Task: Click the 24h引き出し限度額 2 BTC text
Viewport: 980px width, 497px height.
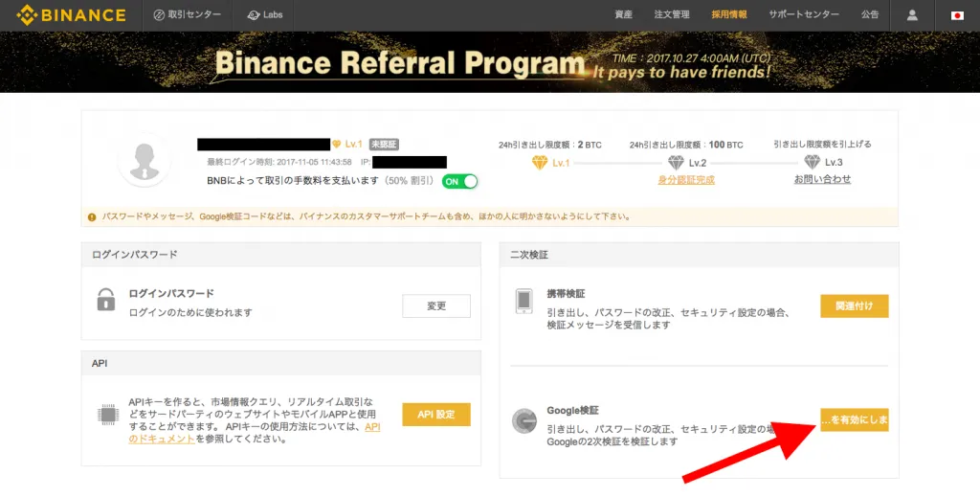Action: 550,145
